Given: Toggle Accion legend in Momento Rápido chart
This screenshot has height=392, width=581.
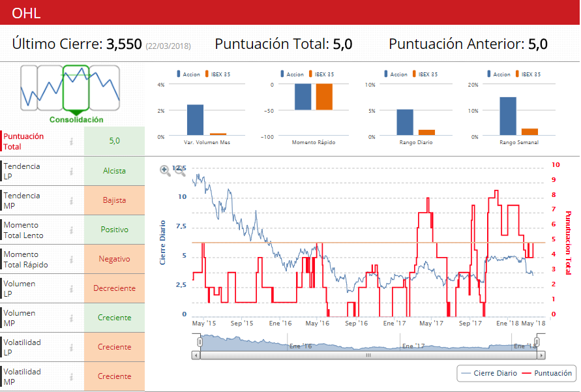Looking at the screenshot, I should coord(292,74).
